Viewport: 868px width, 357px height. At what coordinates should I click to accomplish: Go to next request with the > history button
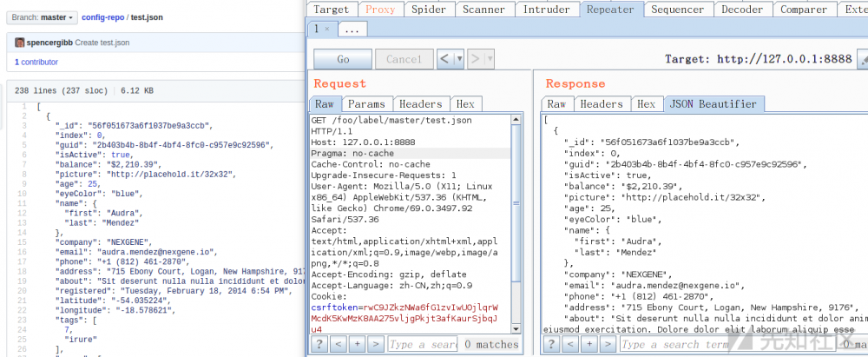[x=476, y=59]
